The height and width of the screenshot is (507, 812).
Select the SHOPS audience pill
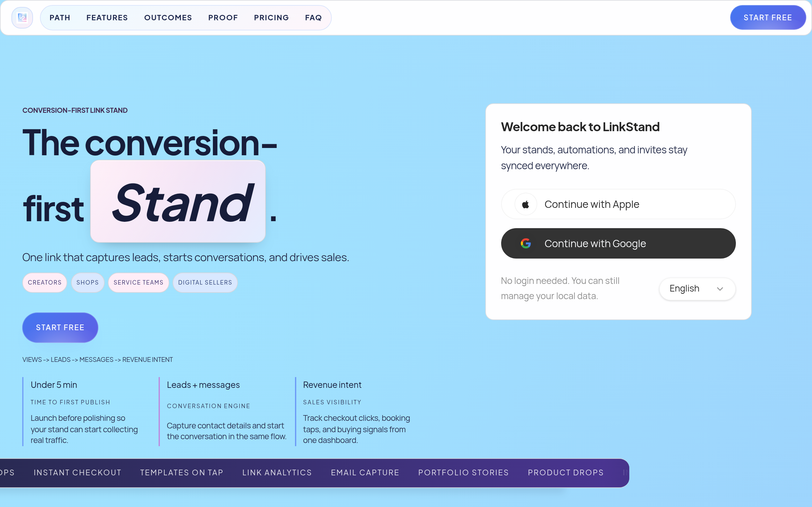tap(87, 282)
